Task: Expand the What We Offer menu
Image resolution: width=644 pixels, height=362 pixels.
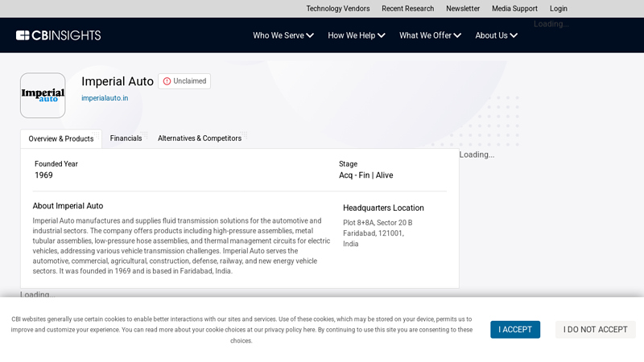Action: tap(430, 35)
